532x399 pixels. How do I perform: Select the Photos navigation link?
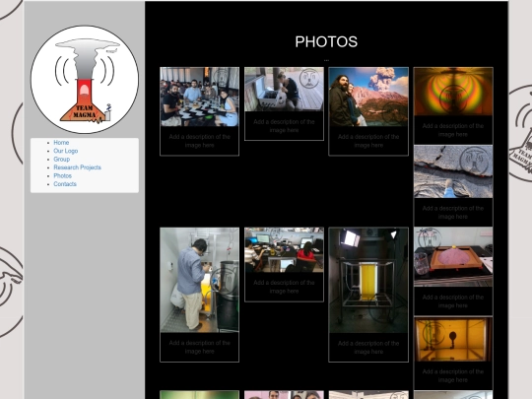(62, 175)
